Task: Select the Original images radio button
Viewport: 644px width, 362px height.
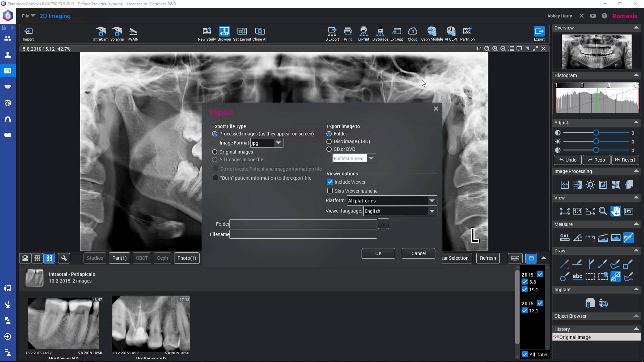Action: click(215, 152)
